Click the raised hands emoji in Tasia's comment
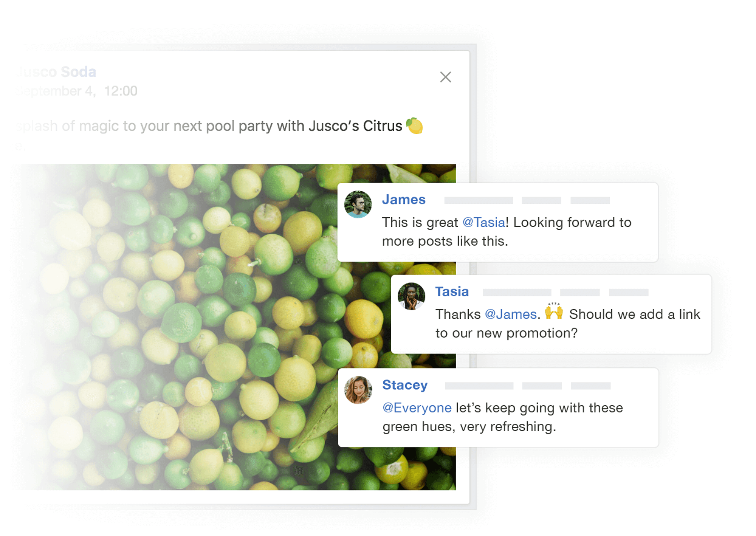 point(554,311)
